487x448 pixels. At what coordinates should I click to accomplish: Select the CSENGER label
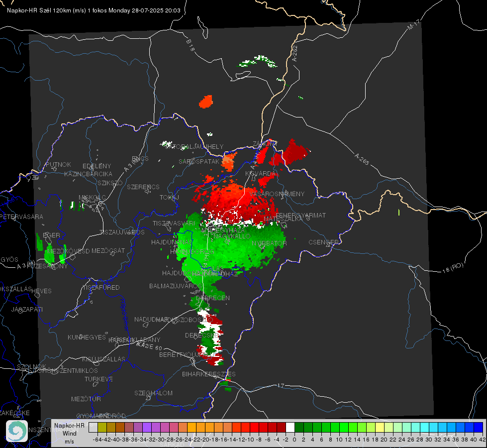coord(323,242)
